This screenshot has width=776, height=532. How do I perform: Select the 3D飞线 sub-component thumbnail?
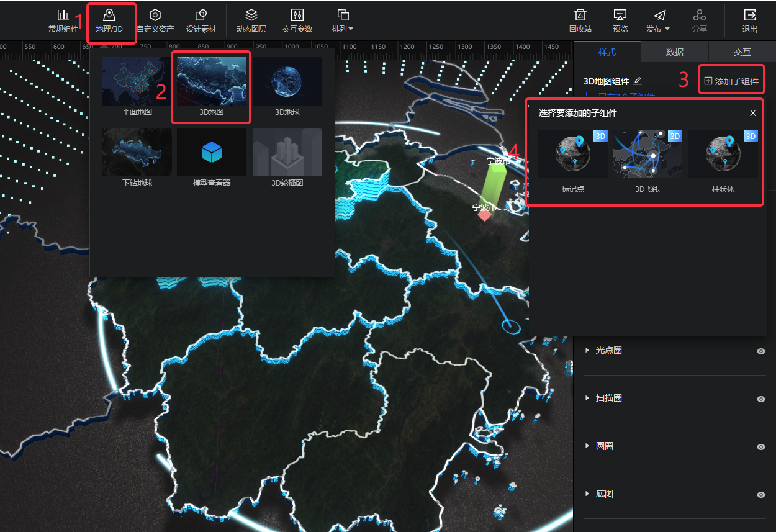click(647, 154)
